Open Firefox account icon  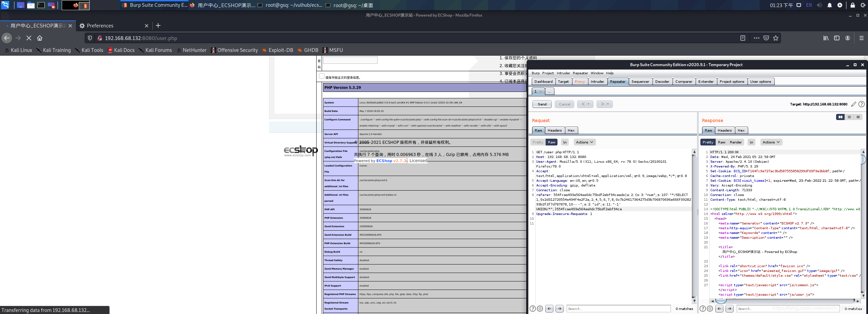point(848,38)
